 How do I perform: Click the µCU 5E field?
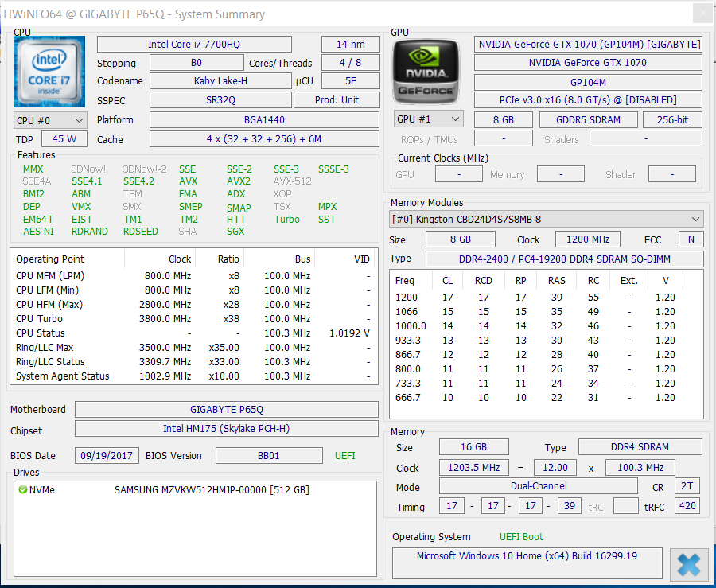click(x=351, y=81)
